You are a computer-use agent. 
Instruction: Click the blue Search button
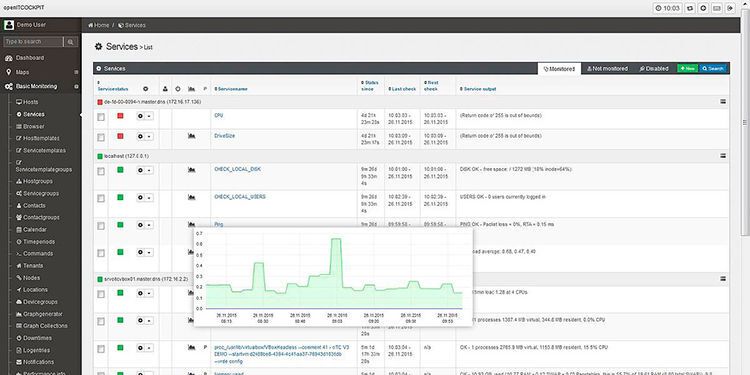click(713, 69)
